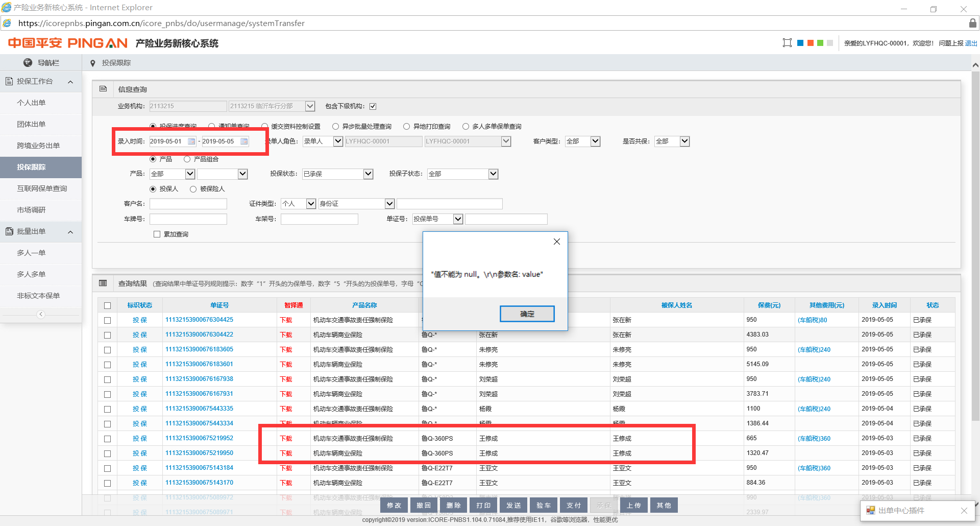Open 个人出单 in the sidebar
This screenshot has height=526, width=980.
(31, 103)
